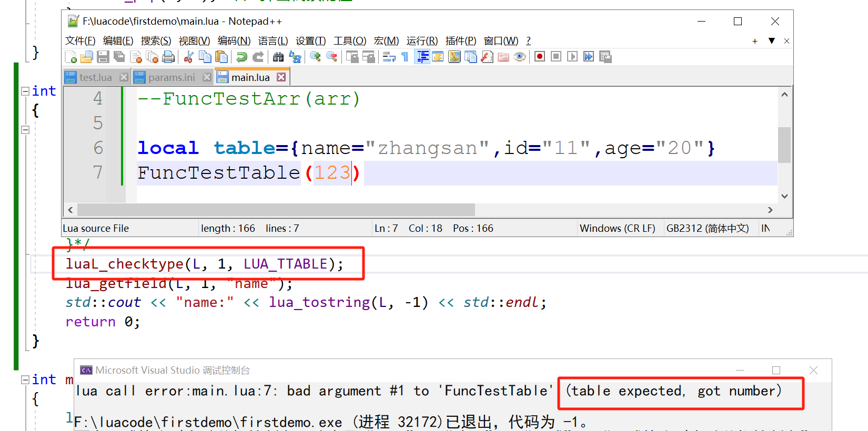Switch to the params.ini tab
868x431 pixels.
[171, 77]
